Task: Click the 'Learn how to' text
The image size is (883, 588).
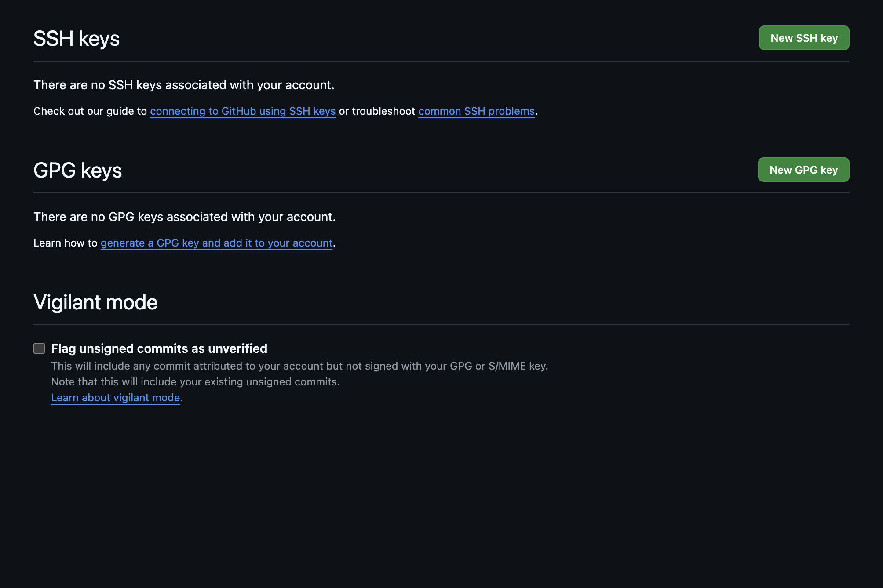Action: coord(65,243)
